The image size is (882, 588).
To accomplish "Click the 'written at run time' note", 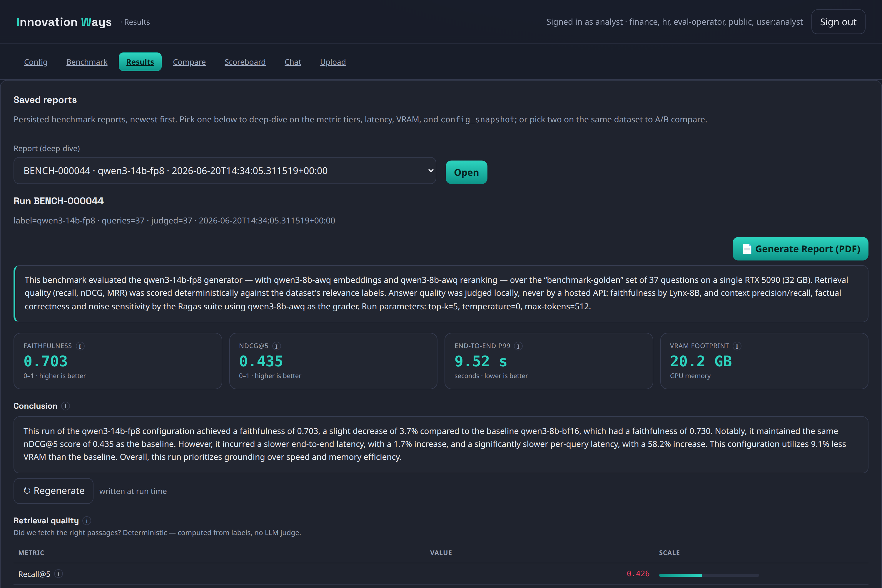I will pos(133,491).
